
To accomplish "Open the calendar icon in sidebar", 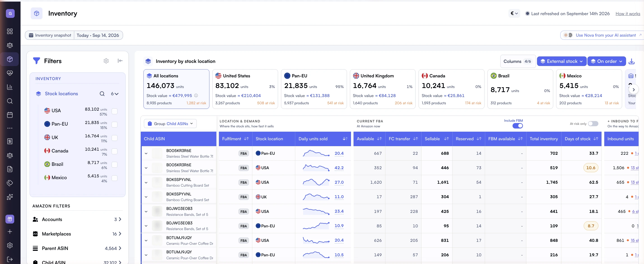I will [10, 115].
